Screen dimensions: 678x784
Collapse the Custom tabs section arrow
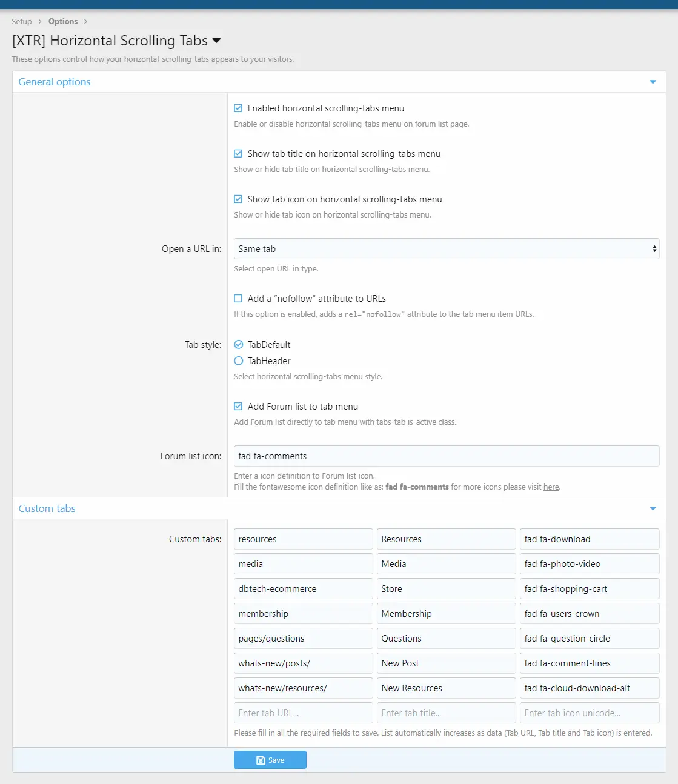653,508
